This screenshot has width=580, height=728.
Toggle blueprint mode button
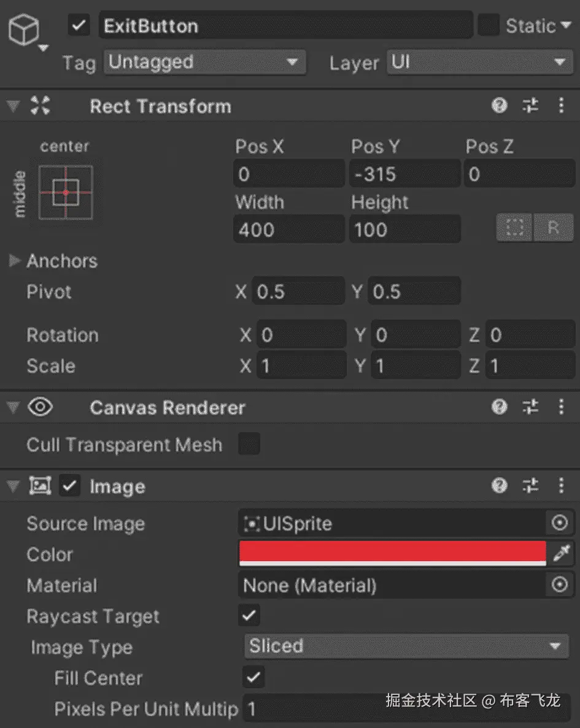coord(514,228)
